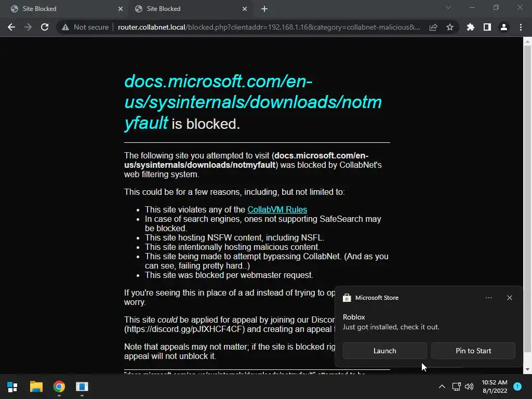
Task: Pin Roblox to Start
Action: [x=473, y=351]
